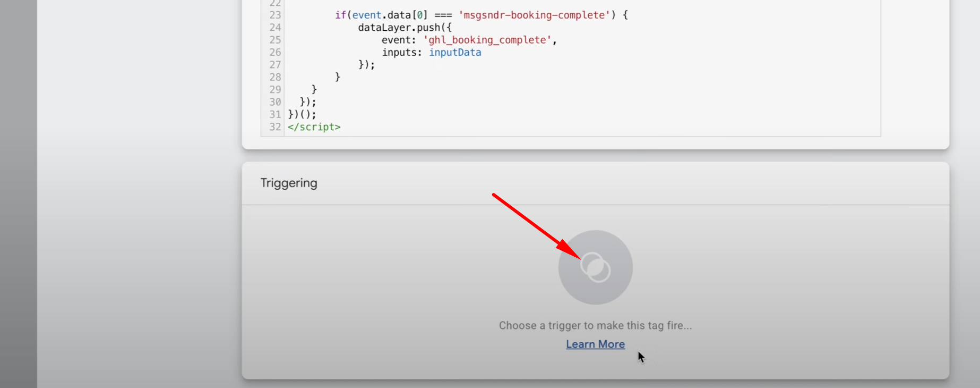
Task: Click the overlapping-circles trigger icon
Action: (595, 267)
